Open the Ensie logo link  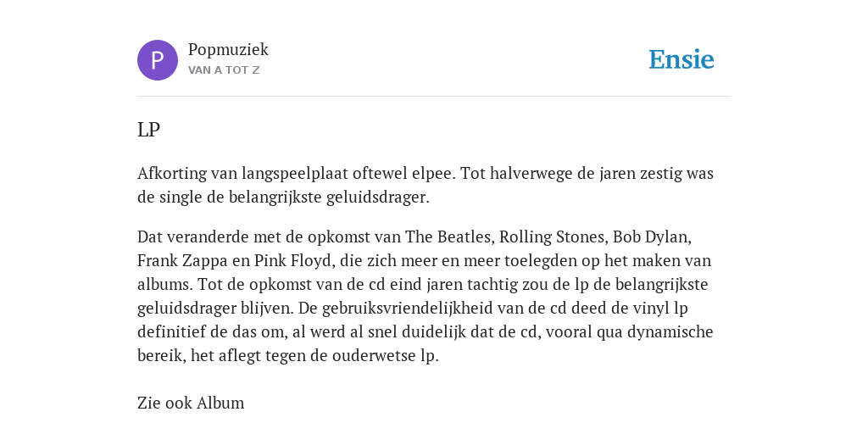(x=682, y=59)
